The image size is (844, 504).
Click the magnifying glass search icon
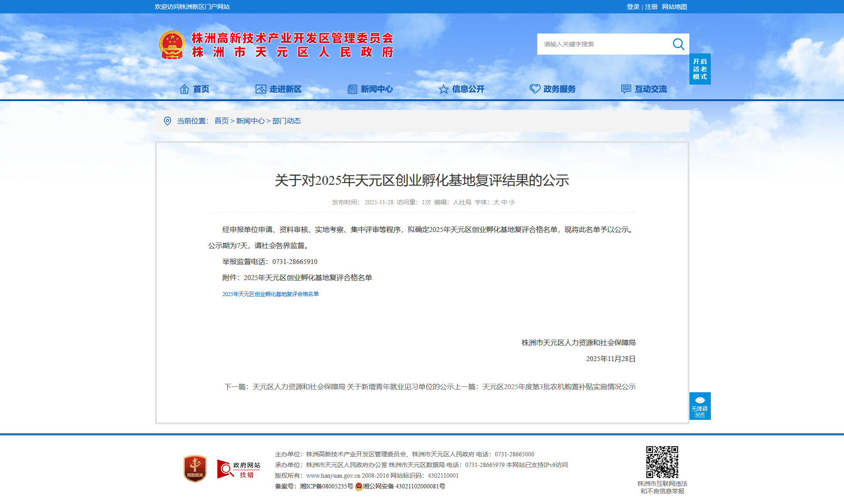[x=678, y=44]
